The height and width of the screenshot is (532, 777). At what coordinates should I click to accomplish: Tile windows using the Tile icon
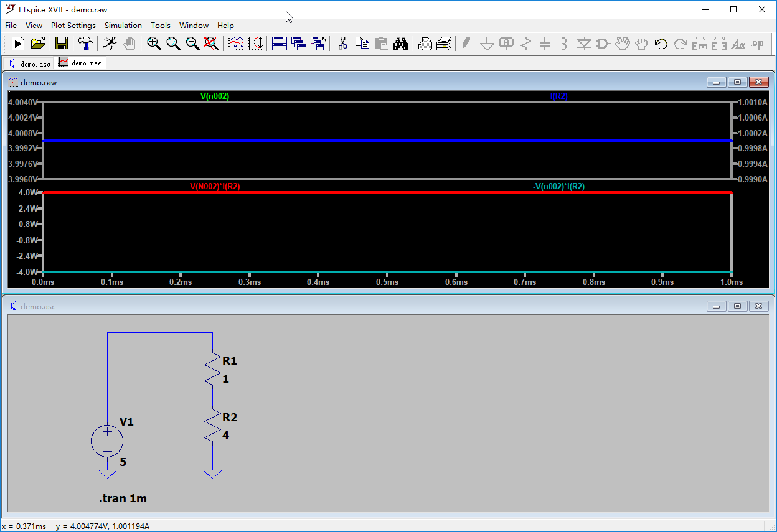[280, 43]
